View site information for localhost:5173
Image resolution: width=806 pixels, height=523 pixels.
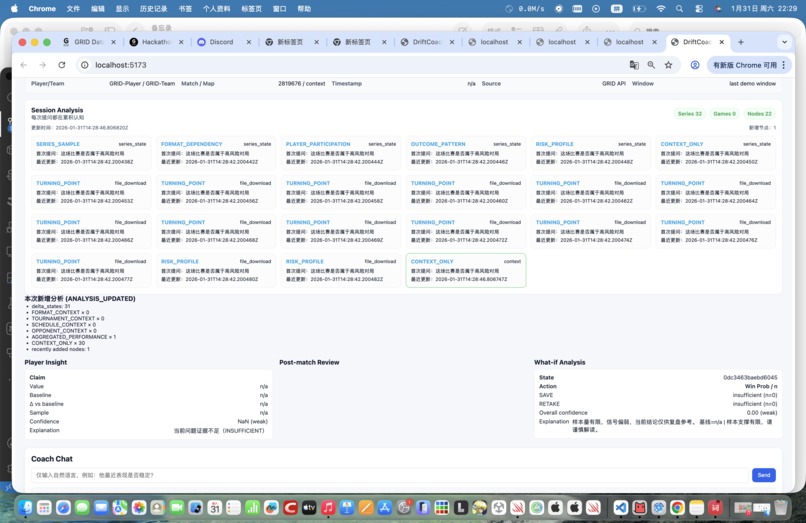tap(85, 65)
